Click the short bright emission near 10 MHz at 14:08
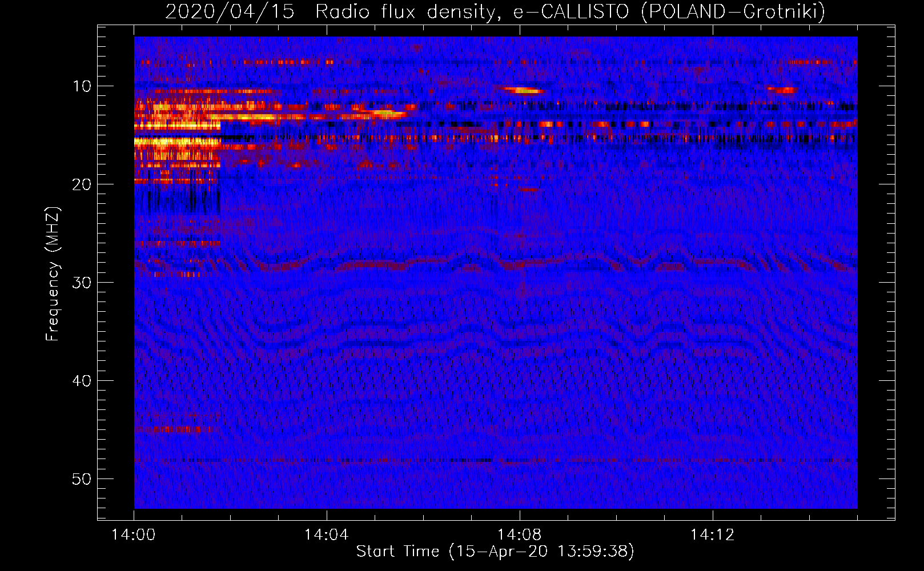The height and width of the screenshot is (571, 924). [x=523, y=90]
